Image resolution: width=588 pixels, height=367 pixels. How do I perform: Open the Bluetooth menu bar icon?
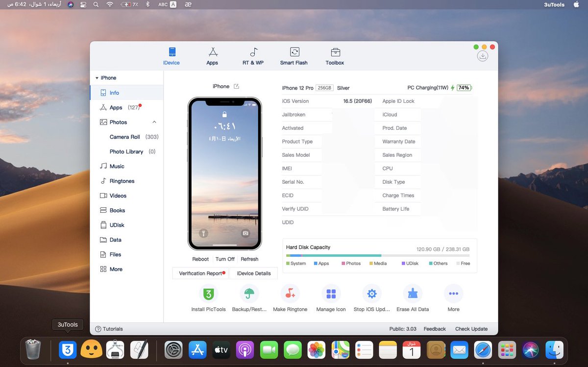(x=147, y=4)
